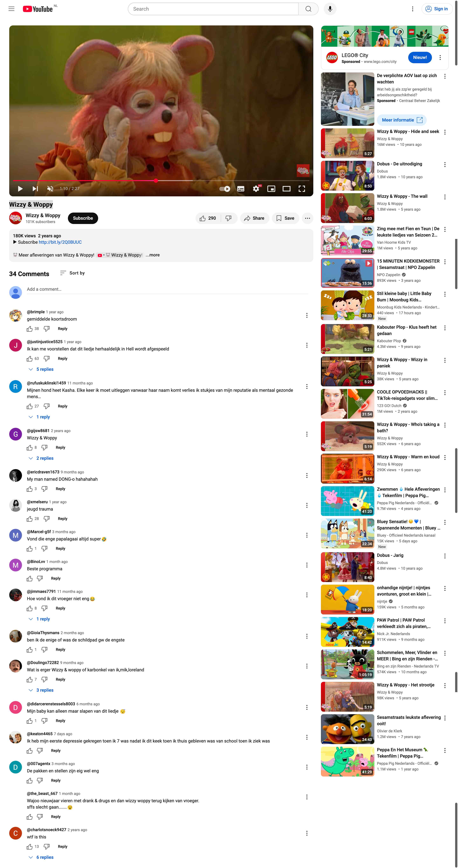458x868 pixels.
Task: Open more actions menu beside Save
Action: coord(307,218)
